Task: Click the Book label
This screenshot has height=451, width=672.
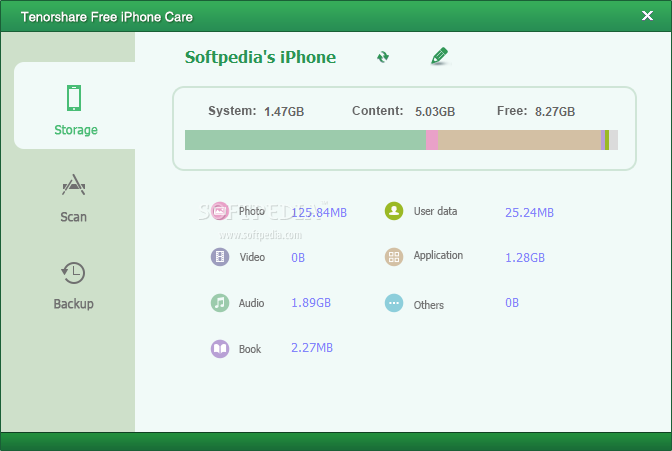Action: point(250,349)
